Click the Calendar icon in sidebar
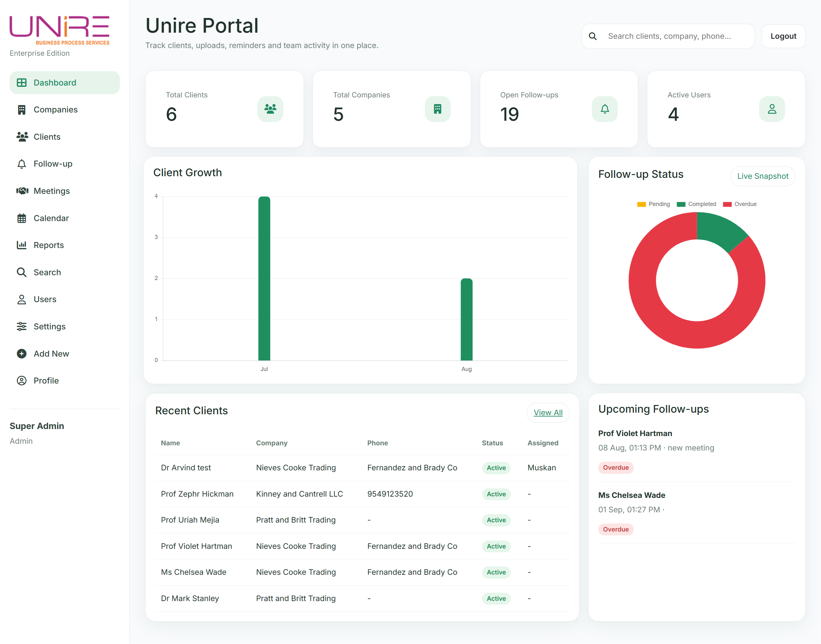Screen dimensions: 821x644 22,218
